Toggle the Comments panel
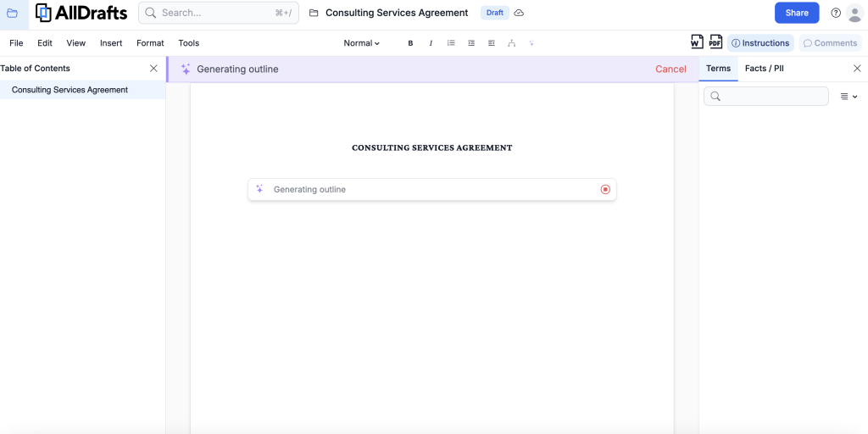The height and width of the screenshot is (434, 868). [x=830, y=43]
